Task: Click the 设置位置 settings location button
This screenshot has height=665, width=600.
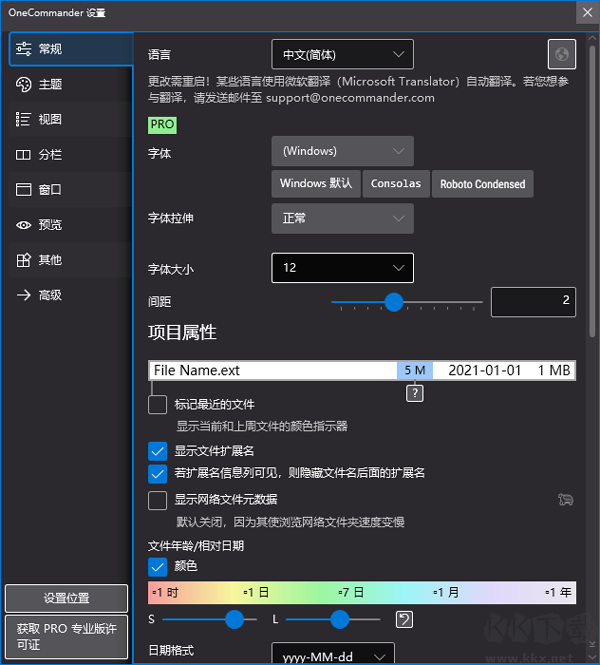Action: (67, 598)
